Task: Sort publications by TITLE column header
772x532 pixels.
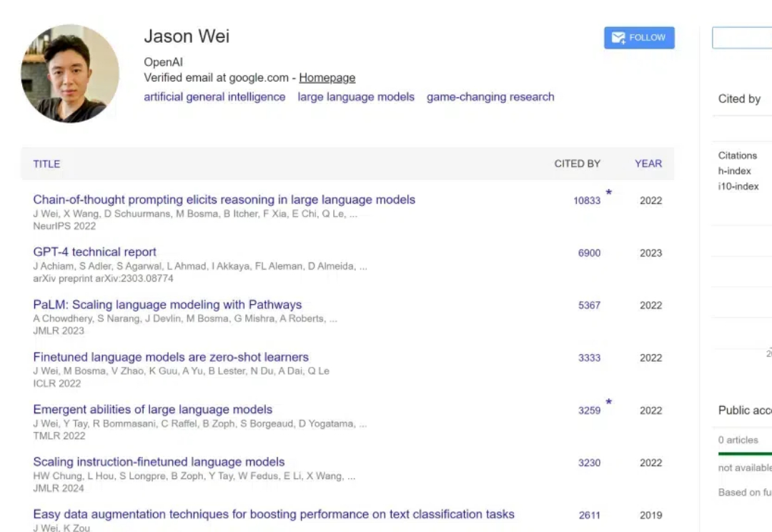Action: point(46,164)
